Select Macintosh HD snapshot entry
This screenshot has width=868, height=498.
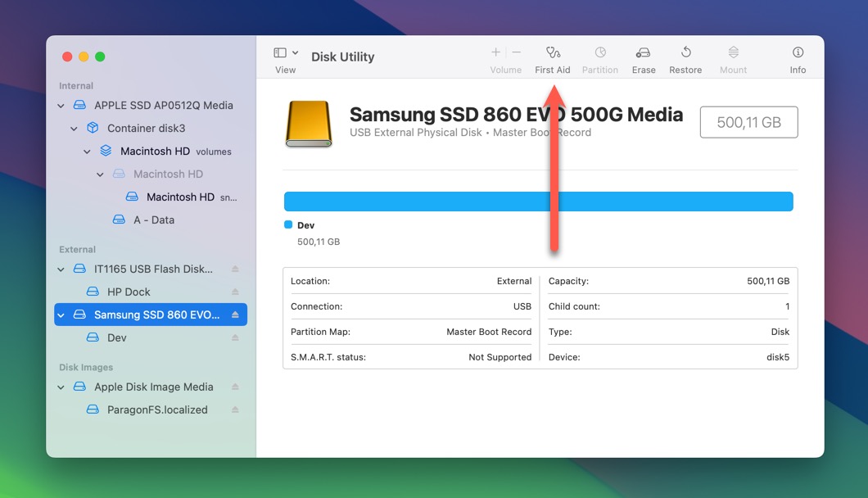point(151,197)
